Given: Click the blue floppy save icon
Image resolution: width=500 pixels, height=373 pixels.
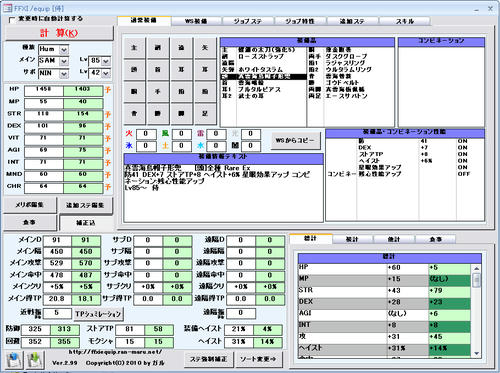Looking at the screenshot, I should click(x=14, y=360).
